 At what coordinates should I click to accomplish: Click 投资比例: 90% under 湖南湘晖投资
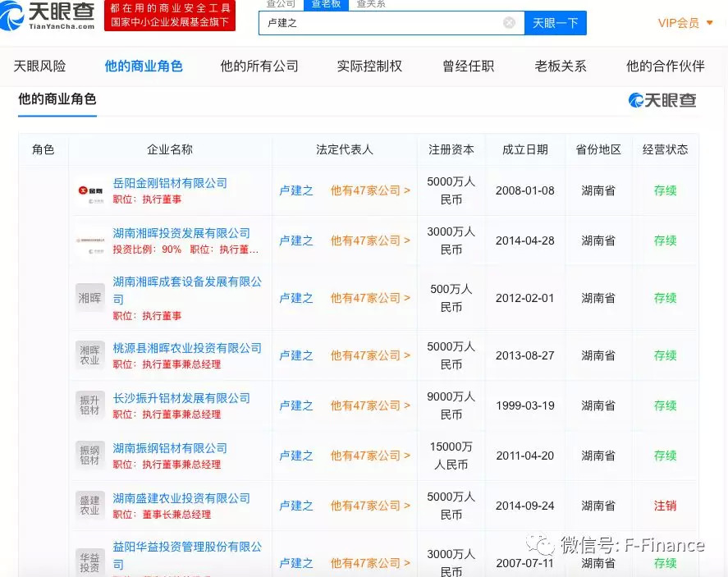pyautogui.click(x=147, y=250)
